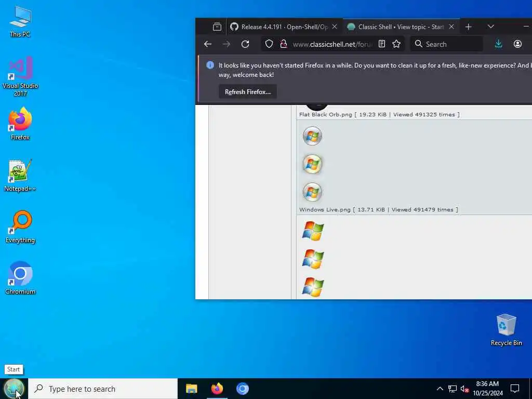This screenshot has height=399, width=532.
Task: Bookmark this page with the star
Action: coord(396,44)
